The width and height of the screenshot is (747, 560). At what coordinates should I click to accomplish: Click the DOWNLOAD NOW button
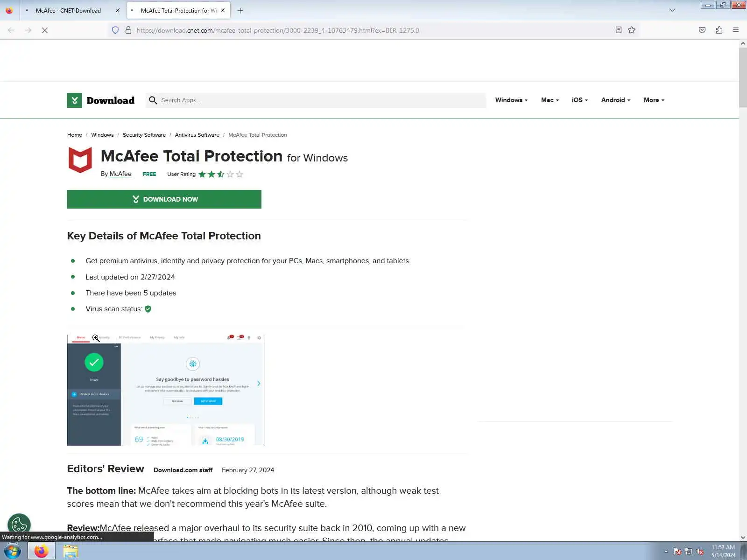[x=164, y=199]
